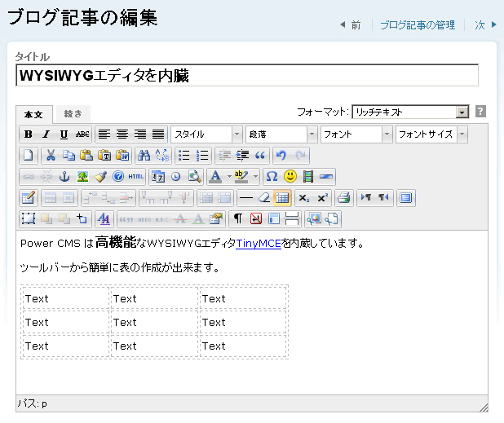504x423 pixels.
Task: Open the フォント dropdown
Action: click(x=356, y=134)
